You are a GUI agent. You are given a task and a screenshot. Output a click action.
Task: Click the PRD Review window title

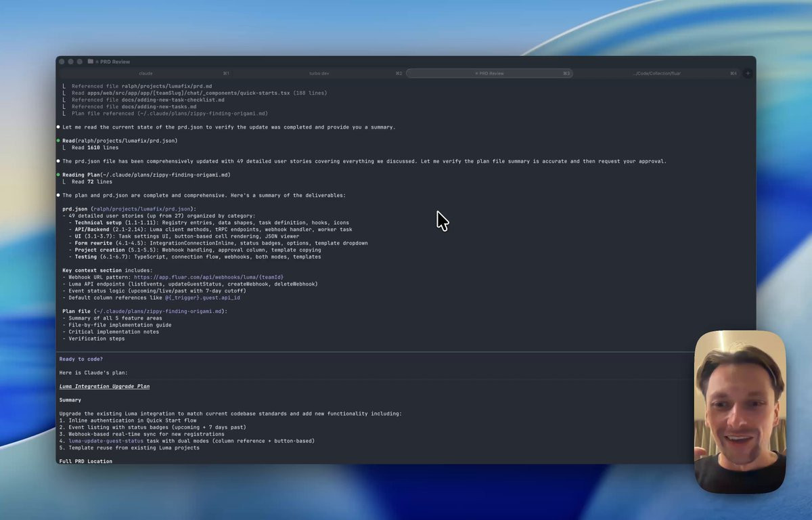tap(115, 62)
